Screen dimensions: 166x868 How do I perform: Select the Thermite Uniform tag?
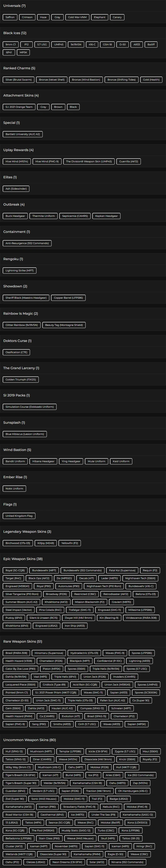[x=44, y=216]
